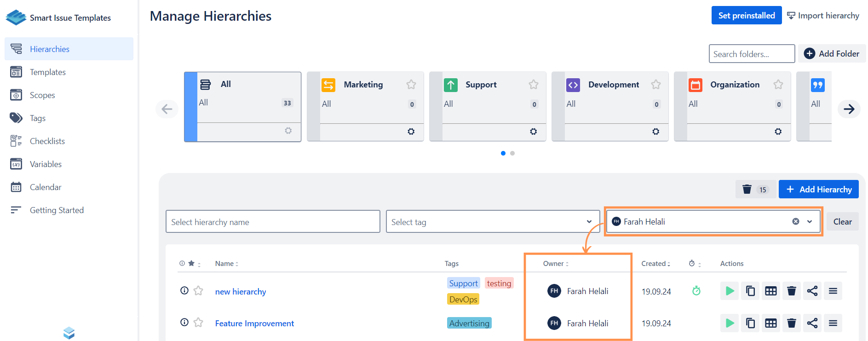Star the Marketing folder as favorite
This screenshot has width=868, height=341.
[411, 85]
